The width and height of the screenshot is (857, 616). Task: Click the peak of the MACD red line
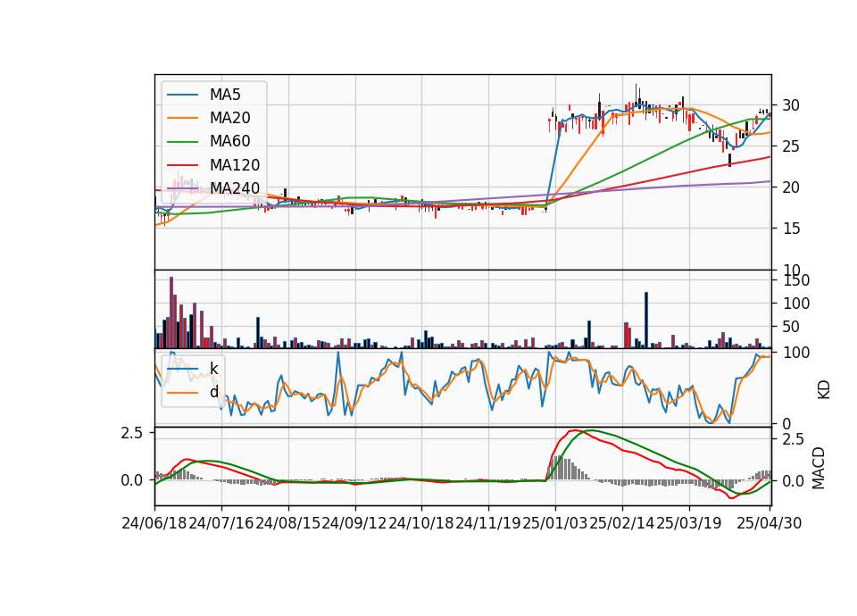pyautogui.click(x=574, y=430)
